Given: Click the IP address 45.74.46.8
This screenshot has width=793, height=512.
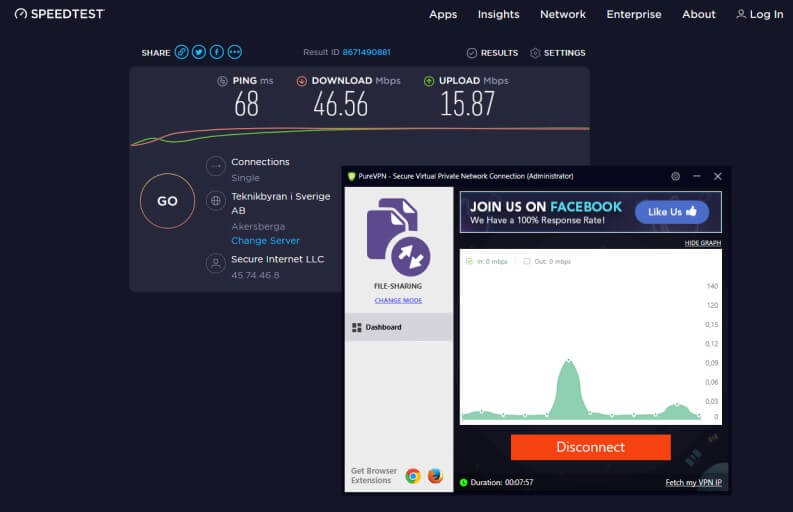Looking at the screenshot, I should click(255, 276).
